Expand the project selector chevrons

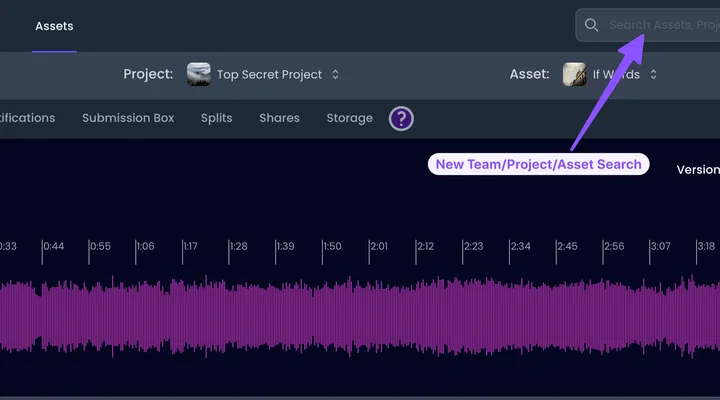(x=335, y=74)
